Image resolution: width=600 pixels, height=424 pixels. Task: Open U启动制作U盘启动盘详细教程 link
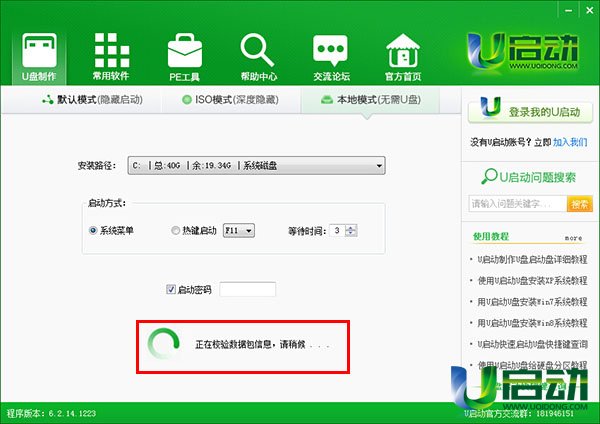(532, 259)
